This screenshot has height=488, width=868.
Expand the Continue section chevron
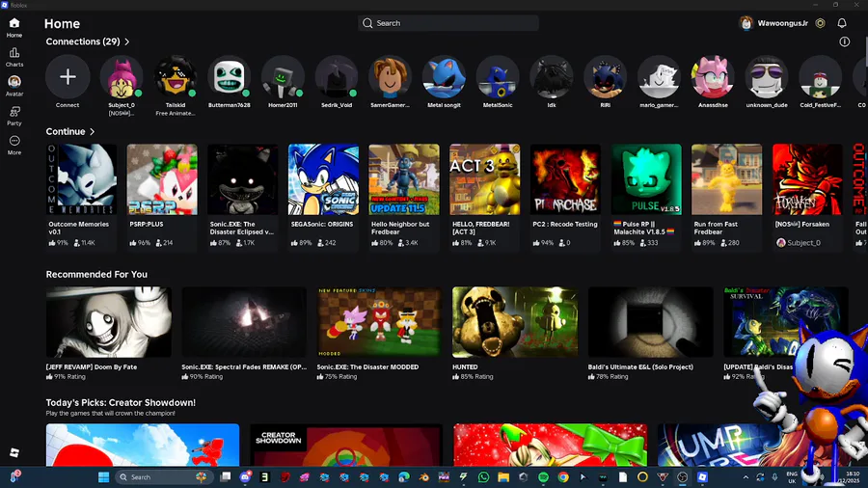tap(92, 132)
